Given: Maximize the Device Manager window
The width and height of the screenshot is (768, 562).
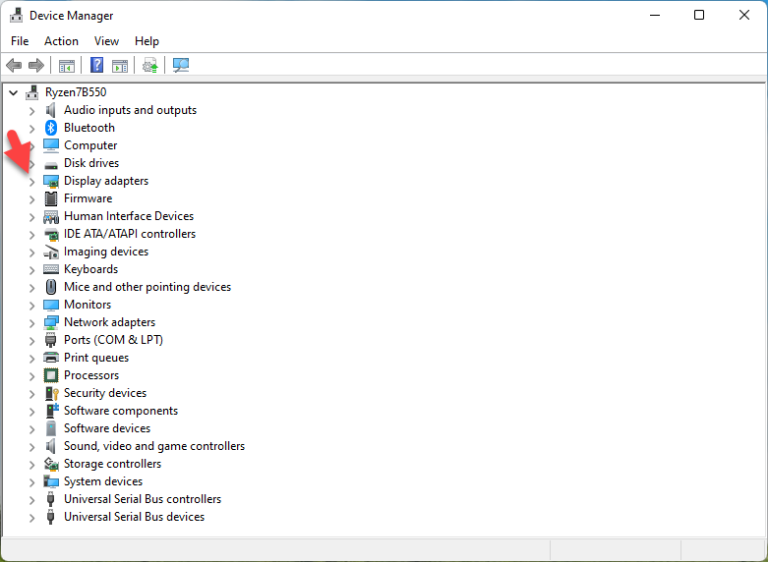Looking at the screenshot, I should pos(699,15).
